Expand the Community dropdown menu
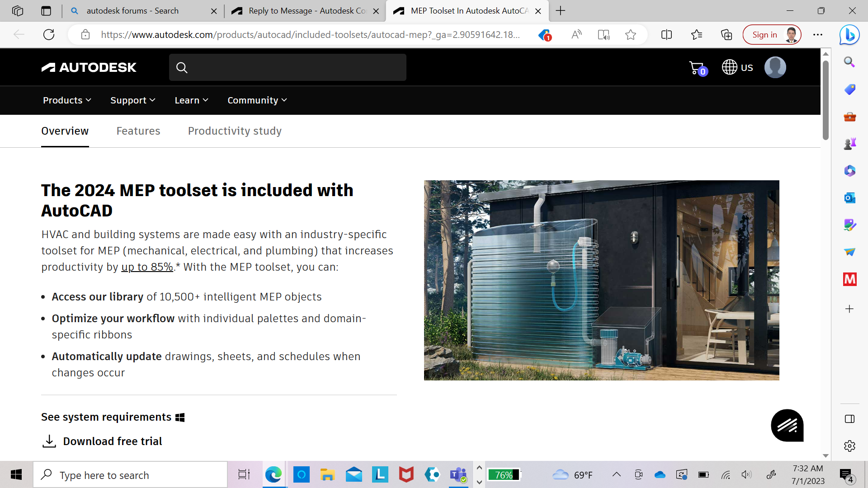868x488 pixels. (258, 100)
